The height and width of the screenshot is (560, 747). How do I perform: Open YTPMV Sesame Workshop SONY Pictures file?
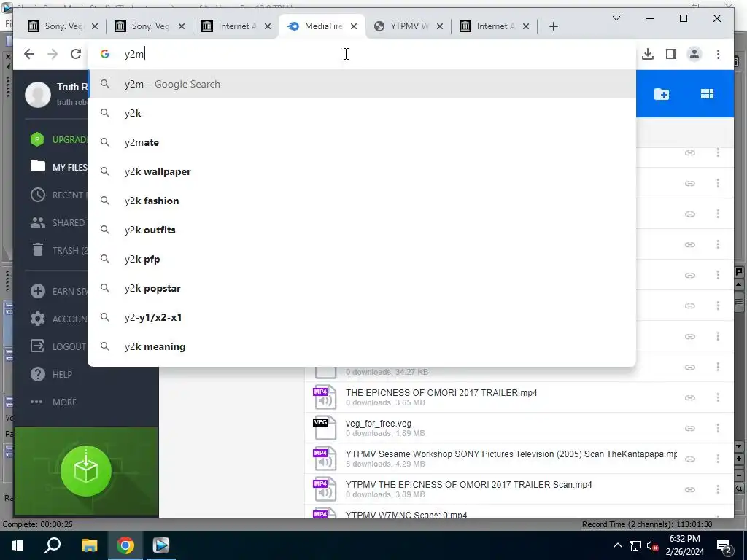pos(511,454)
